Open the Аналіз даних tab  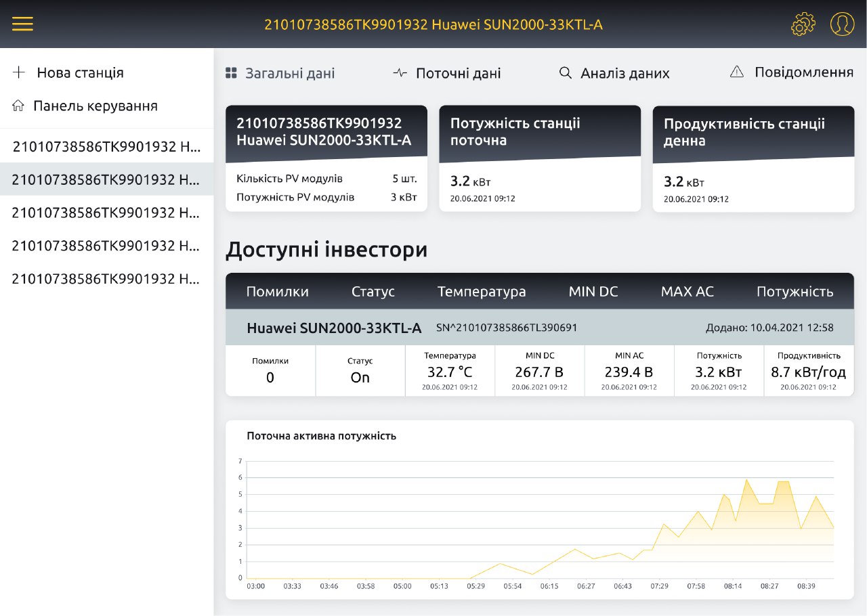(625, 73)
